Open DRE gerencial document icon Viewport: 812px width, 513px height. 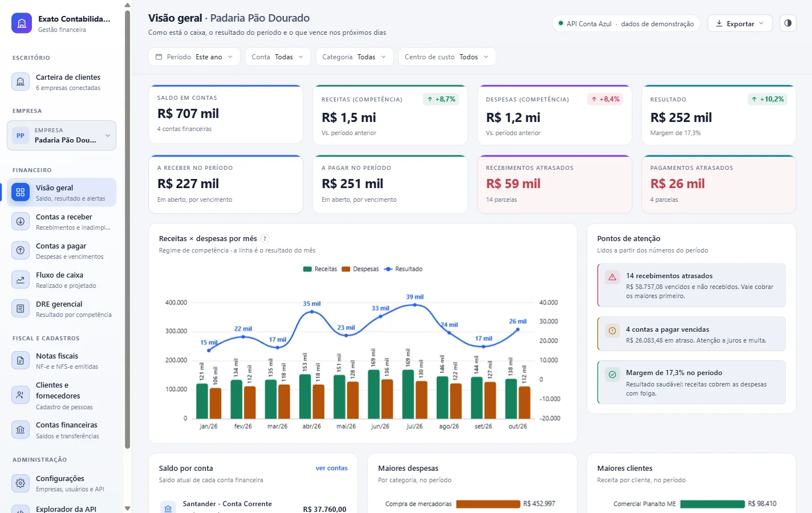click(x=21, y=308)
